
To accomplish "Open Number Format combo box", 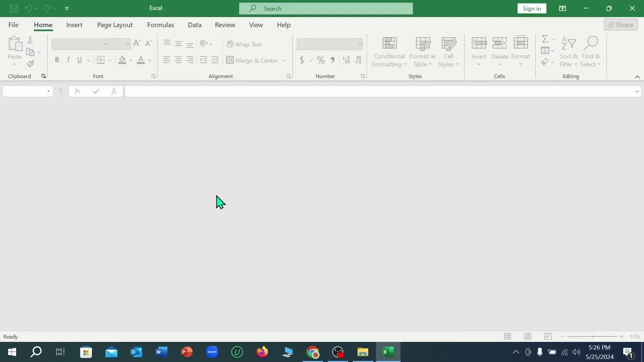I will click(x=330, y=44).
